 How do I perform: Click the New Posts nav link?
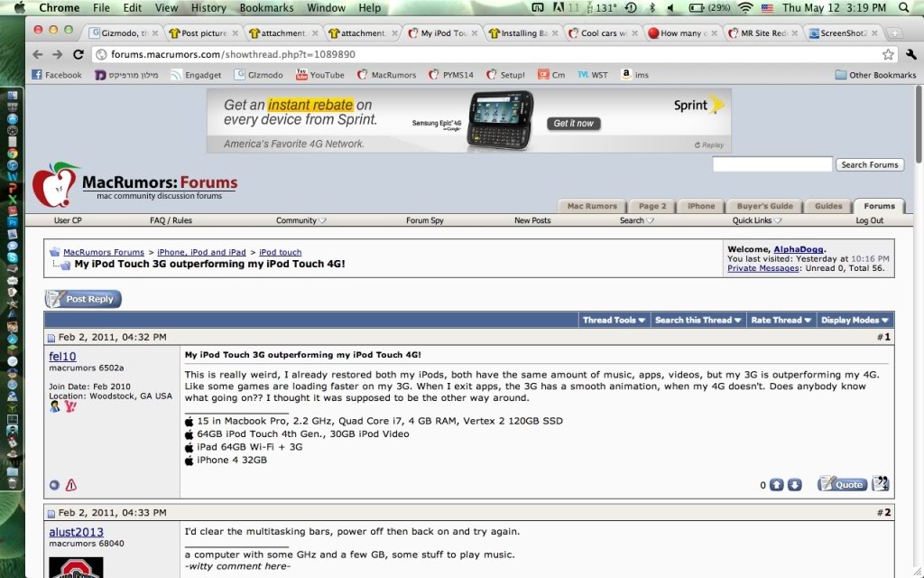click(532, 220)
